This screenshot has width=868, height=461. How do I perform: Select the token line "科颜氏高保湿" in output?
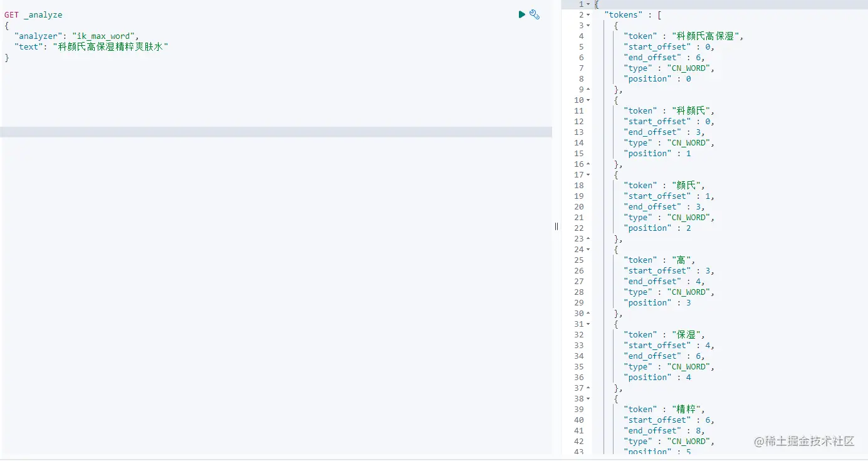coord(684,36)
